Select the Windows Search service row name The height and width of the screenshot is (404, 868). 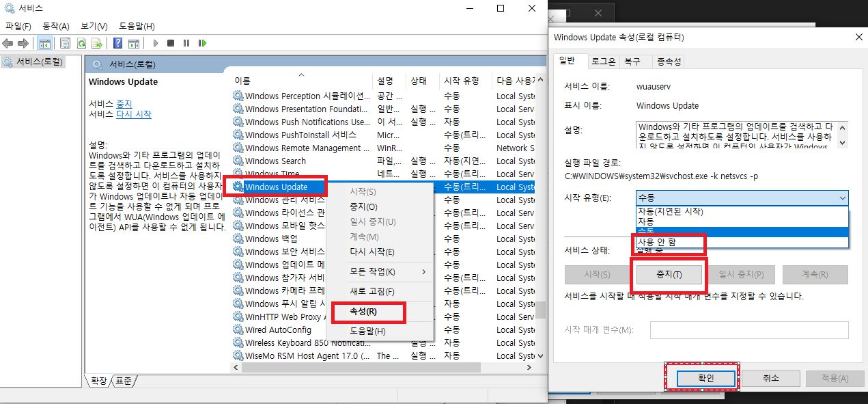point(275,161)
